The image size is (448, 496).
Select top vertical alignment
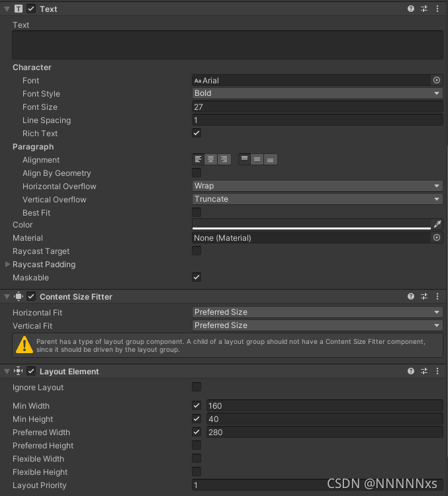[244, 159]
